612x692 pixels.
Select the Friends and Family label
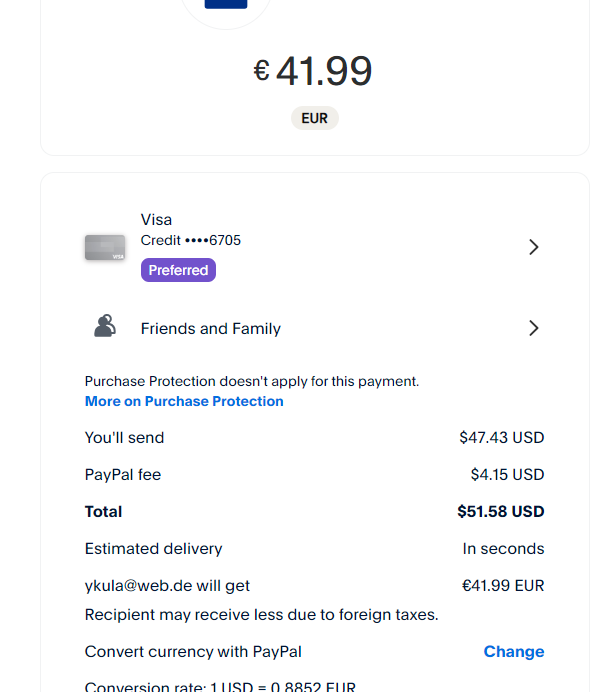click(211, 328)
